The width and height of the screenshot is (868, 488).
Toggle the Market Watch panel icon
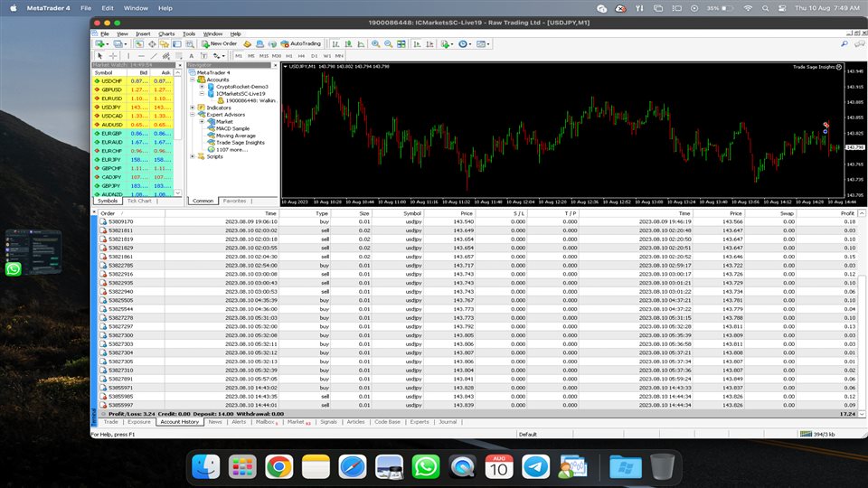click(x=138, y=43)
